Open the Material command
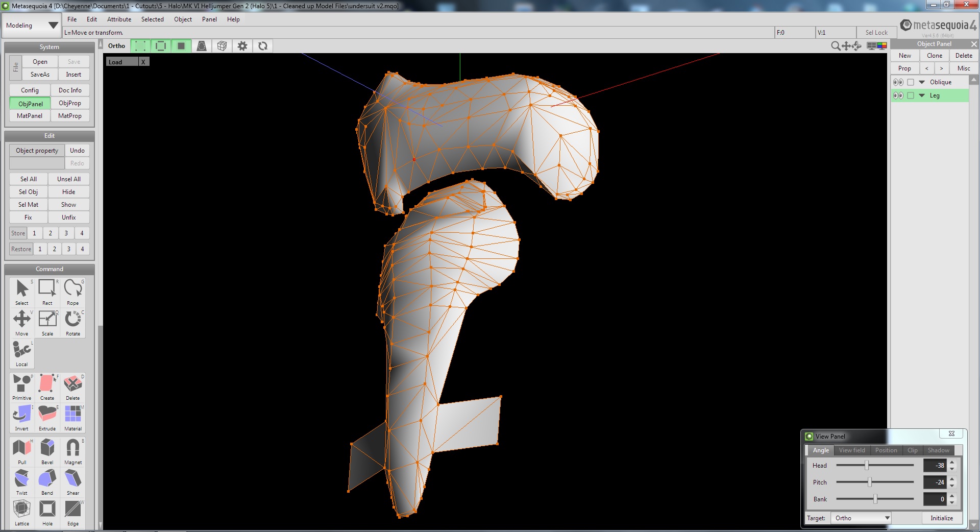The image size is (980, 532). click(73, 418)
